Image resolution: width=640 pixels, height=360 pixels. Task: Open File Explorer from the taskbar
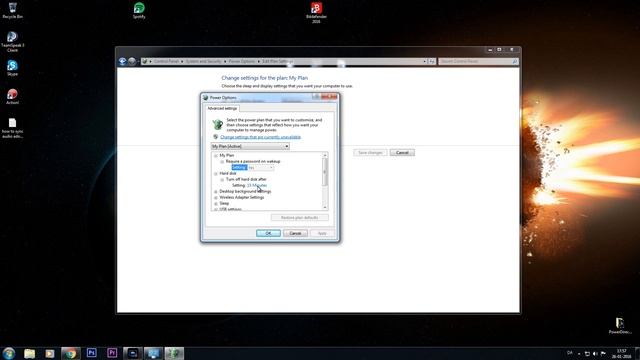tap(29, 353)
